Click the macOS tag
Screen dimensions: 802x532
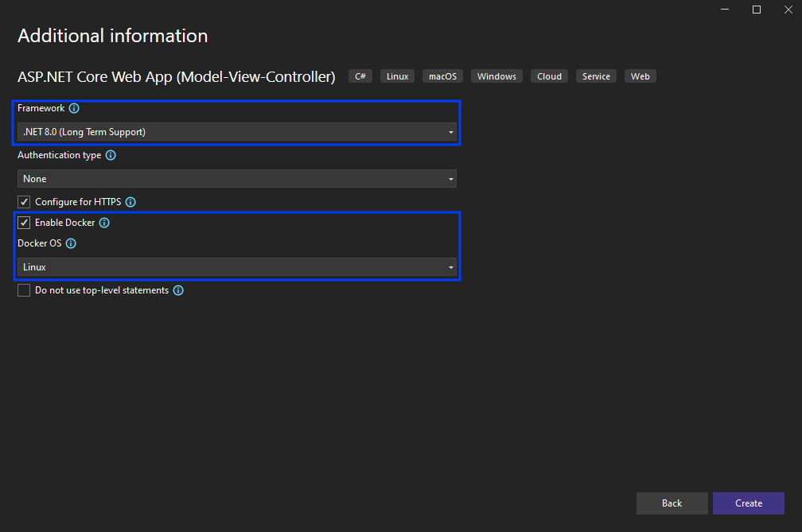pos(443,76)
